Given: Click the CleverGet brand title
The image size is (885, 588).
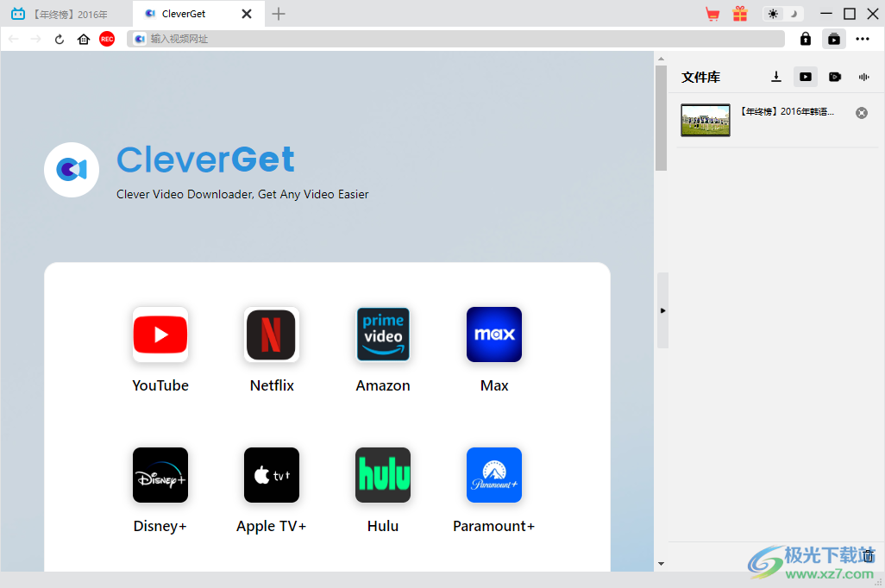Looking at the screenshot, I should [205, 160].
